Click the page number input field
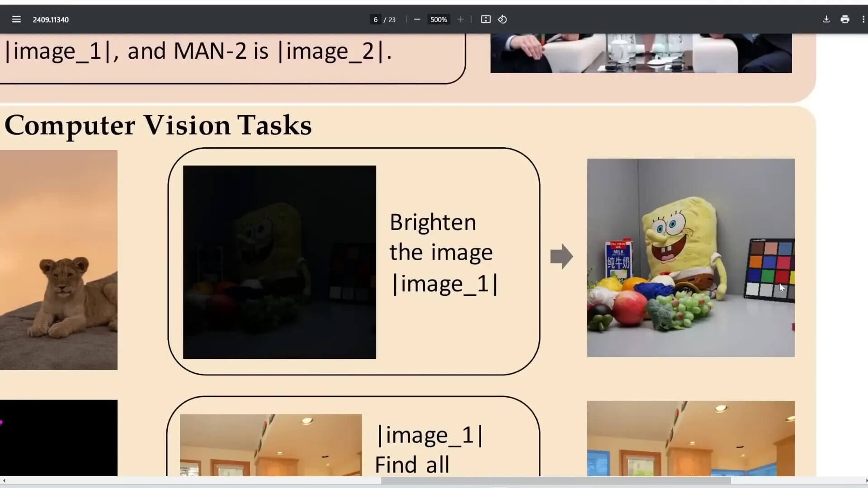 (375, 19)
